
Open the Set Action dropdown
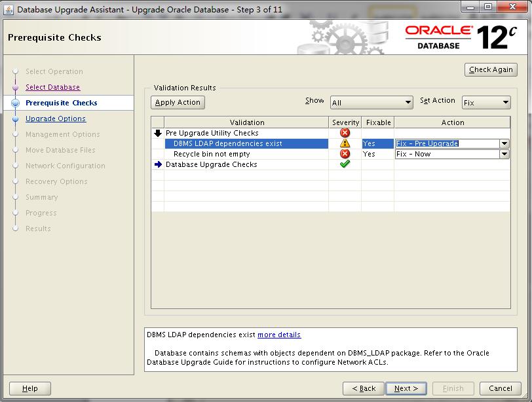tap(486, 102)
